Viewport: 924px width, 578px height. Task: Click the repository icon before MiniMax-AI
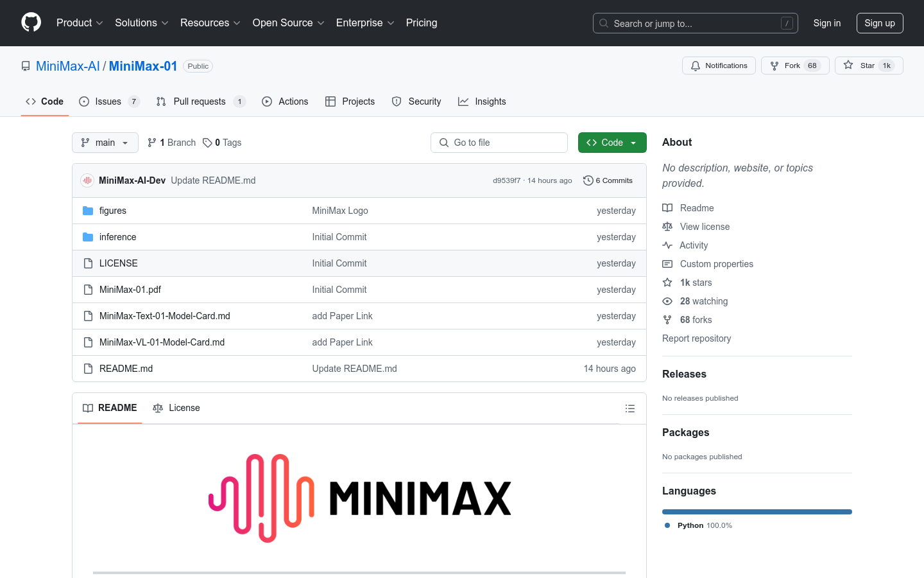pos(26,66)
